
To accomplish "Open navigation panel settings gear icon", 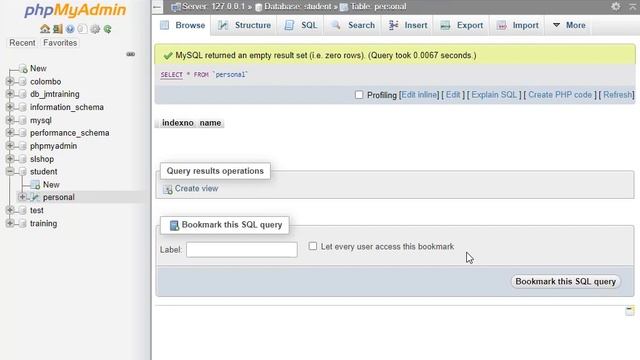I will [x=95, y=29].
